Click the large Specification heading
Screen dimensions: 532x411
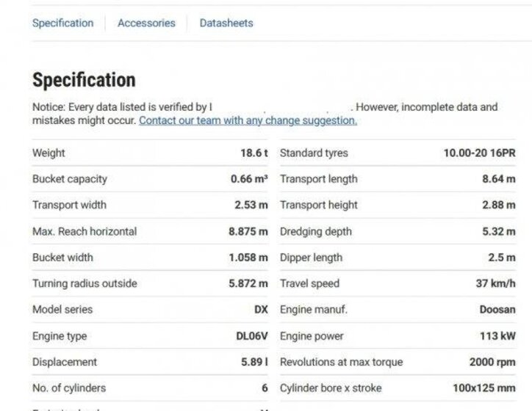pos(84,79)
